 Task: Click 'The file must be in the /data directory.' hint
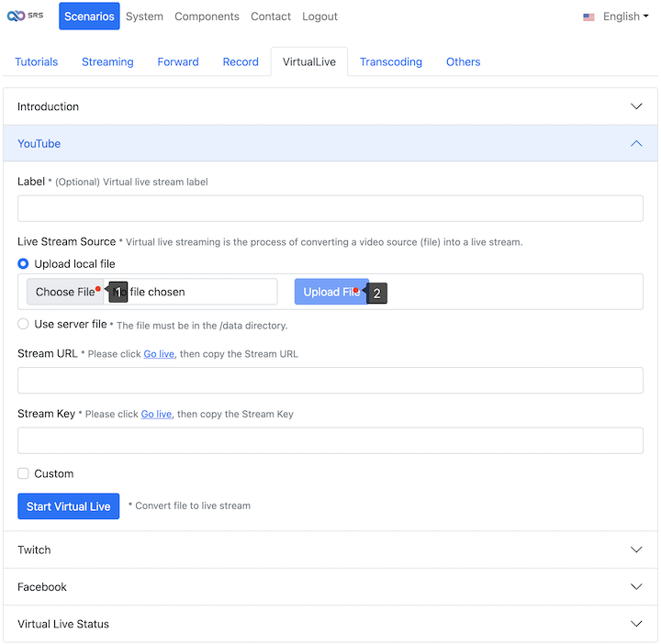[x=202, y=326]
